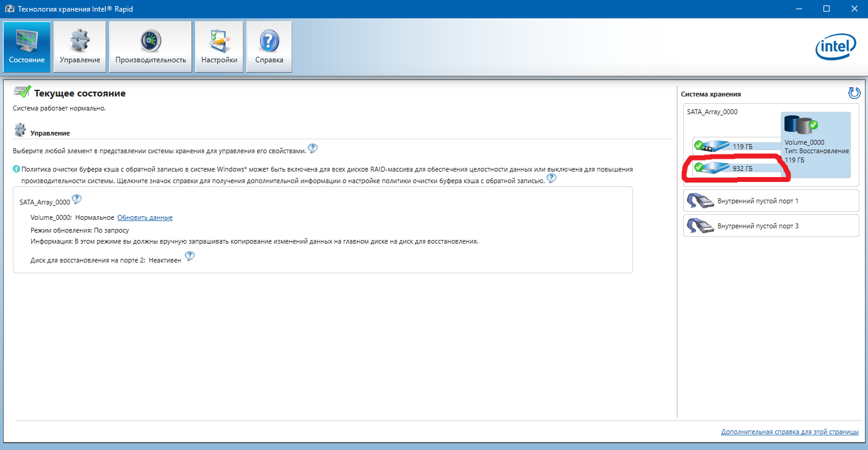Select the 119 ГБ disk in array
Screen dimensions: 868x450
737,147
